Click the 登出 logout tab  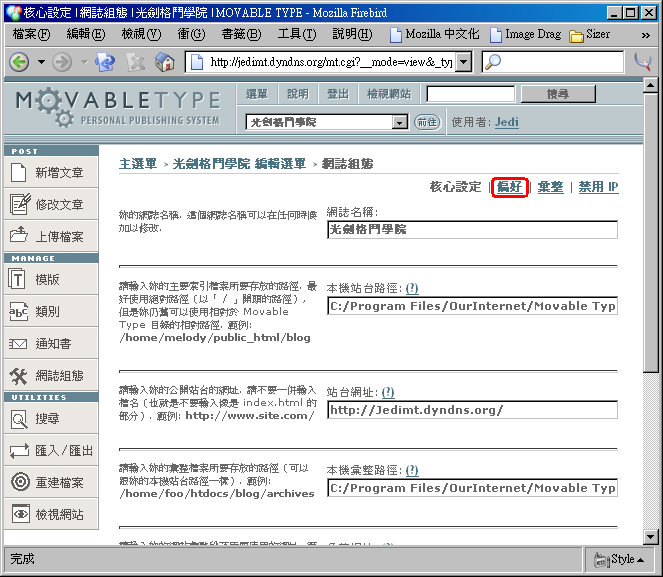[x=338, y=94]
